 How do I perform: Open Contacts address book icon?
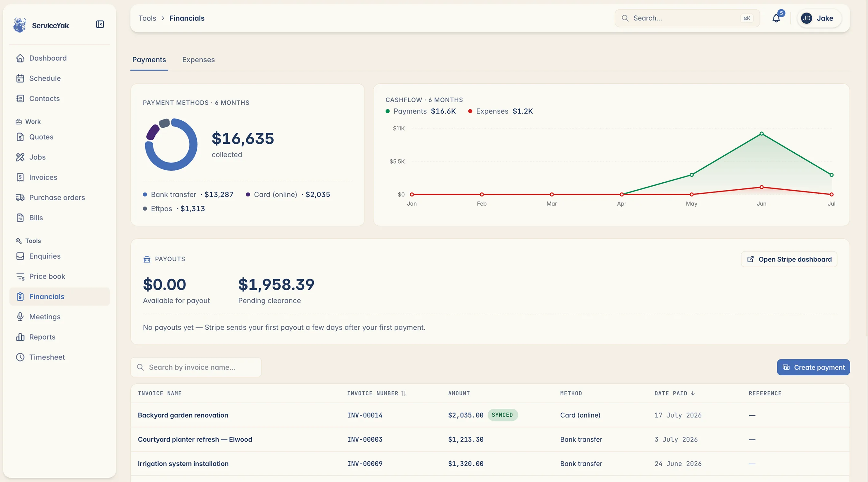point(20,98)
